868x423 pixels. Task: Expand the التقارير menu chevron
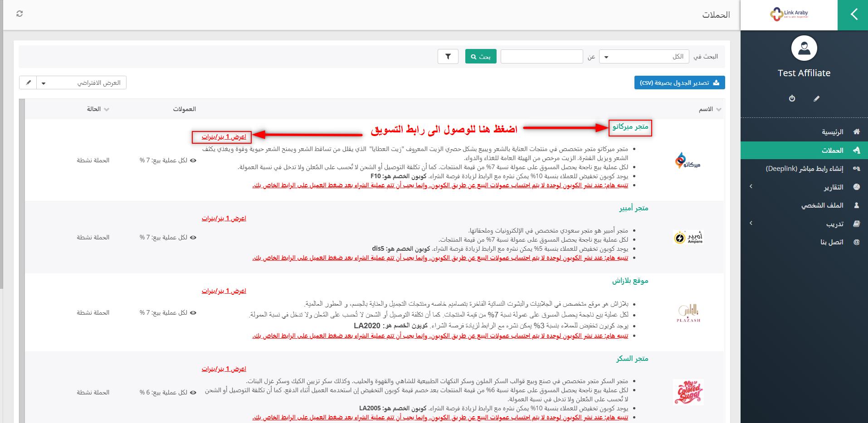[x=751, y=187]
